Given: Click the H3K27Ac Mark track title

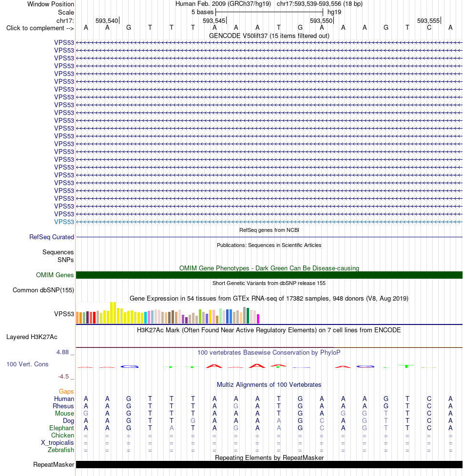Looking at the screenshot, I should [269, 330].
